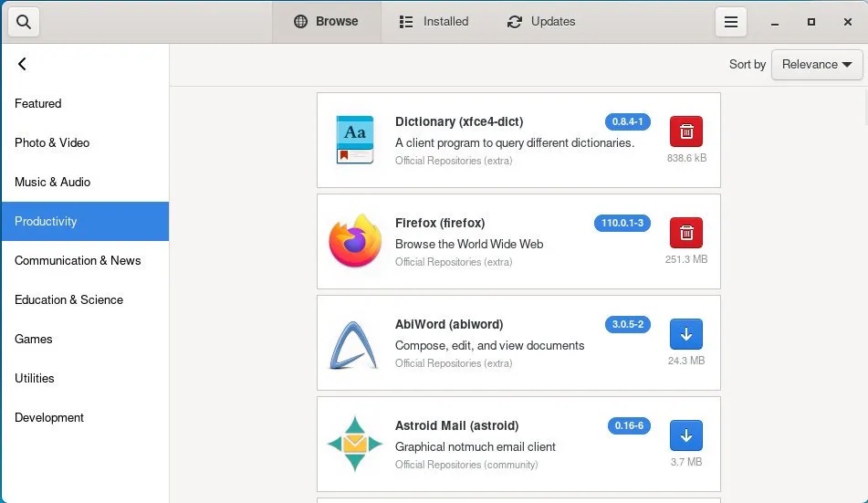This screenshot has width=868, height=503.
Task: Remove Dictionary with red trash icon
Action: click(686, 131)
